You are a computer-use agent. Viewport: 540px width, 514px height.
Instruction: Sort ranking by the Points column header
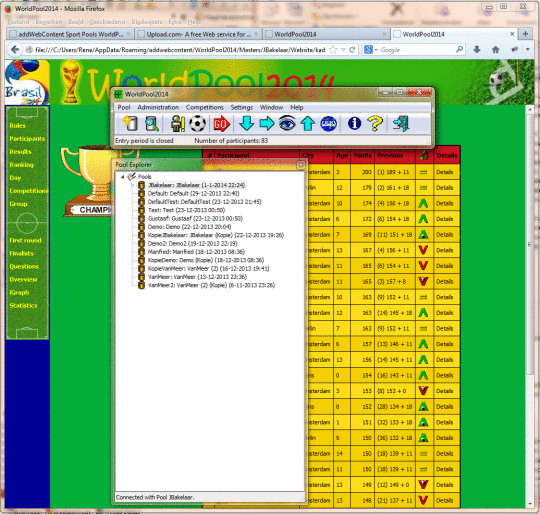point(362,156)
